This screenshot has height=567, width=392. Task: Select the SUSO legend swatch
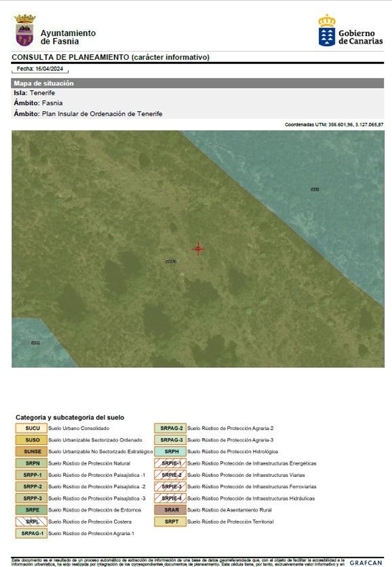[x=31, y=440]
